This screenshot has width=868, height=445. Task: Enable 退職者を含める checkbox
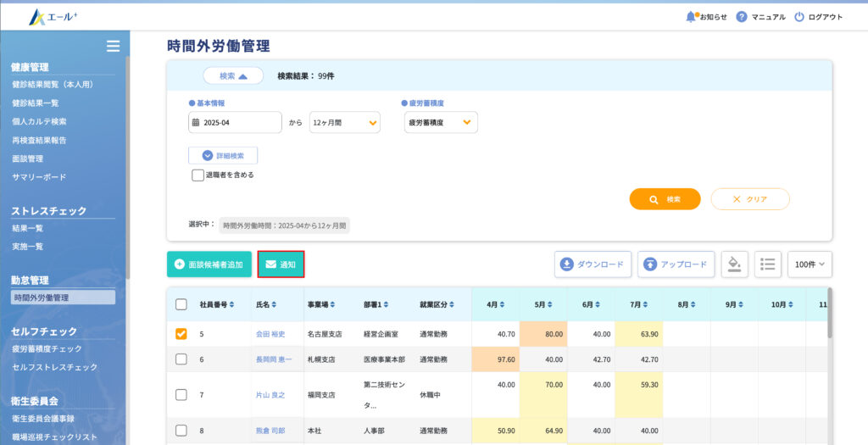click(x=198, y=175)
